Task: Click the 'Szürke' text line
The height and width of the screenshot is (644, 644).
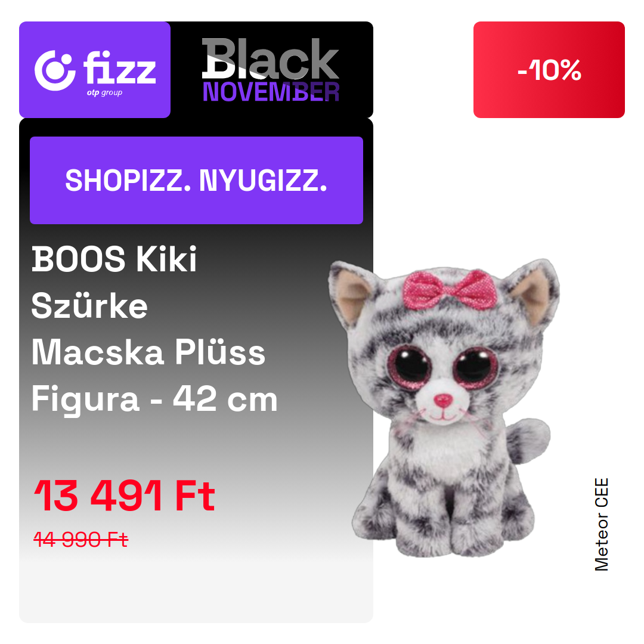Action: (89, 306)
